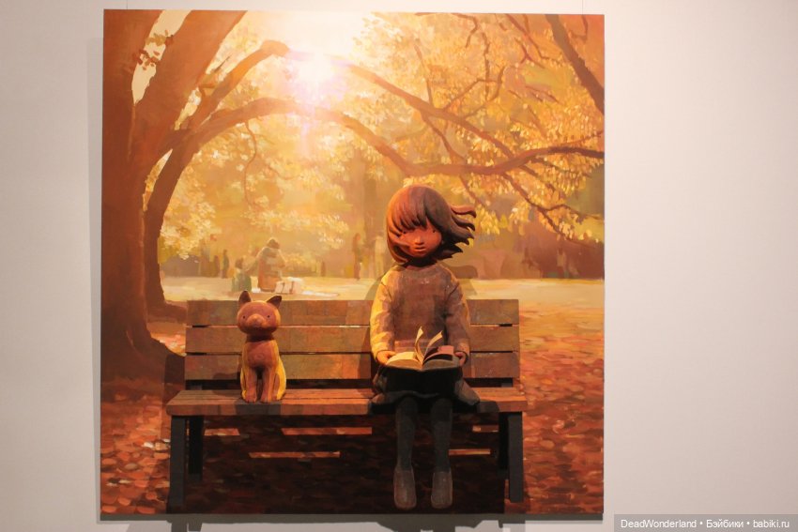The height and width of the screenshot is (532, 798).
Task: Click the open book on girl's lap
Action: pyautogui.click(x=422, y=355)
